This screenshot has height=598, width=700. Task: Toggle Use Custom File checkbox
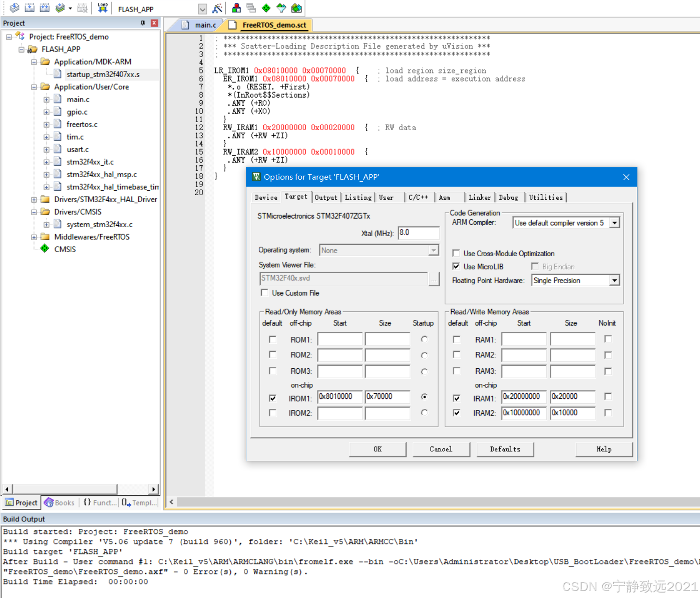point(264,293)
